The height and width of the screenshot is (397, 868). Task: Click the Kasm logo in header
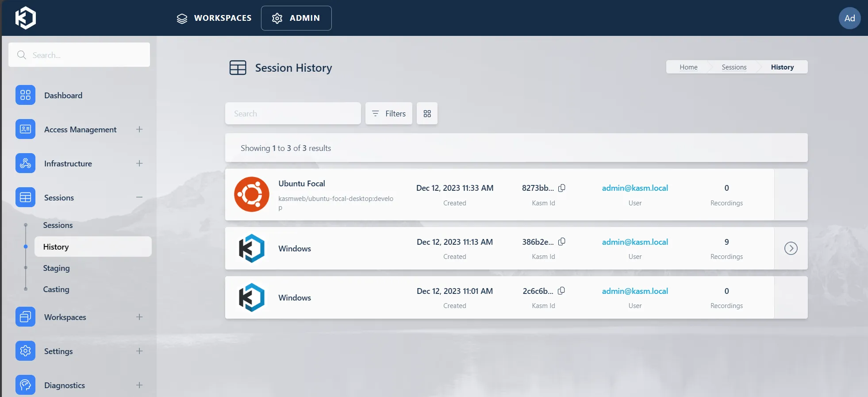(26, 18)
